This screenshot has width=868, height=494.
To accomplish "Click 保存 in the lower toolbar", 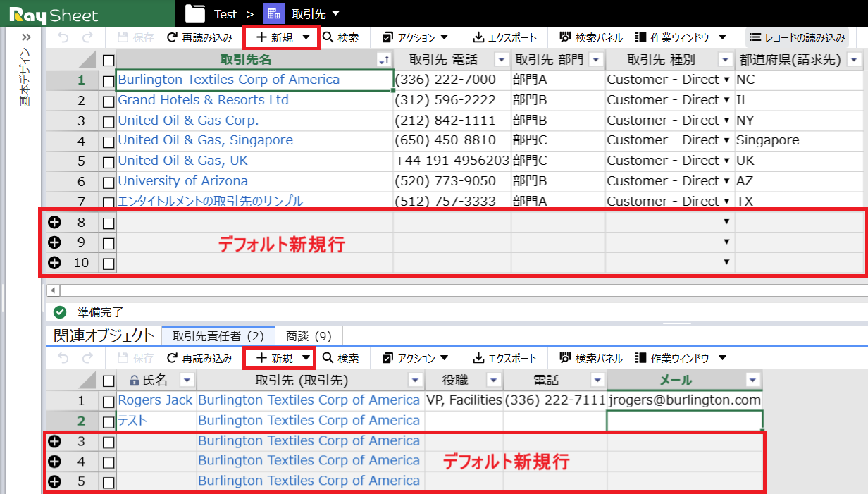I will [135, 358].
